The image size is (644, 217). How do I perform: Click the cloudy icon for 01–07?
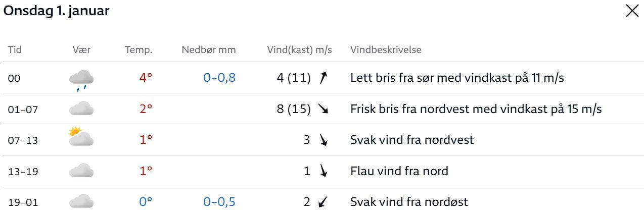pos(81,108)
